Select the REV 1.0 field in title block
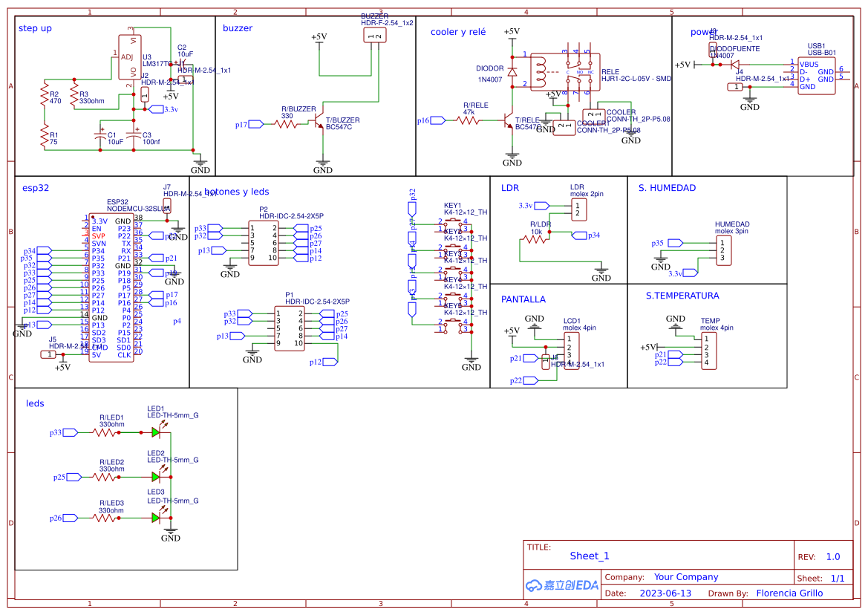The image size is (868, 615). click(x=834, y=556)
